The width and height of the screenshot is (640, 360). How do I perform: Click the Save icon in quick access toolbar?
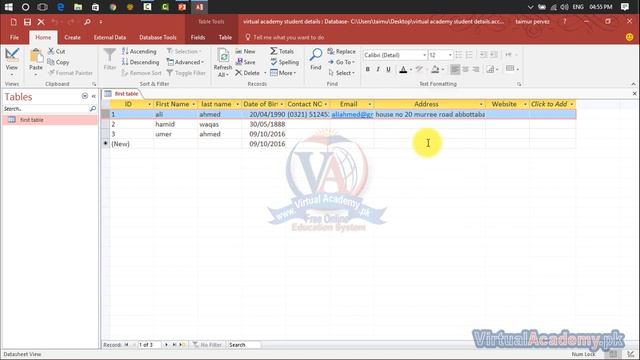click(x=27, y=22)
